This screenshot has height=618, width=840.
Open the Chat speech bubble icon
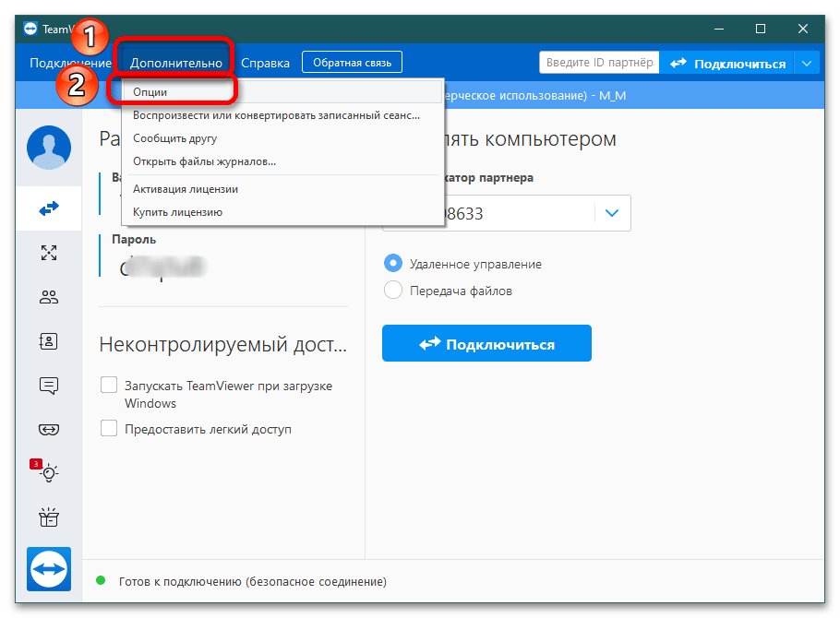tap(49, 386)
